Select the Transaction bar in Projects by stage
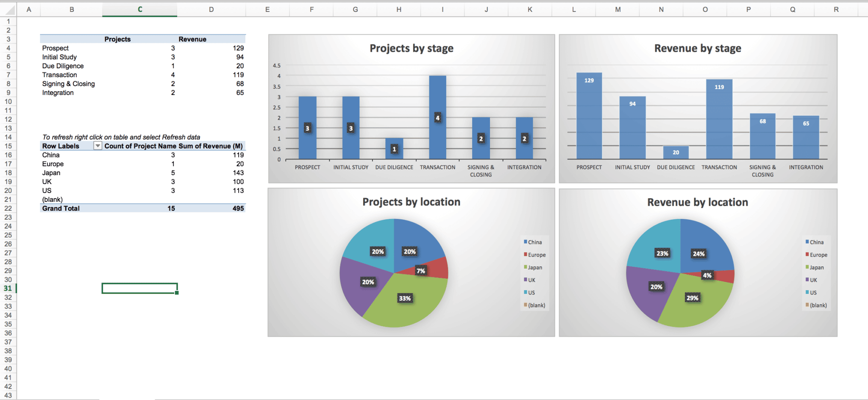This screenshot has width=868, height=400. 437,117
